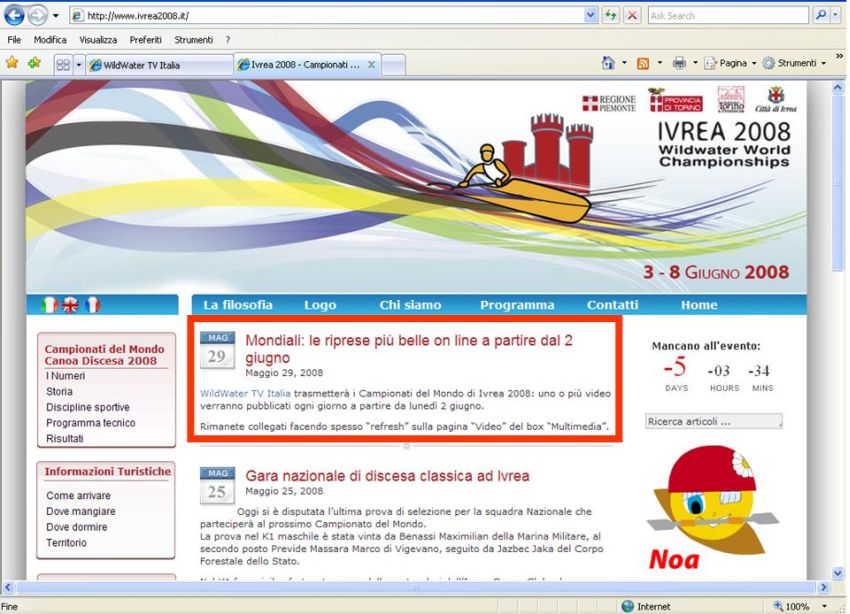Click the Ricerca articoli search field

pyautogui.click(x=714, y=421)
